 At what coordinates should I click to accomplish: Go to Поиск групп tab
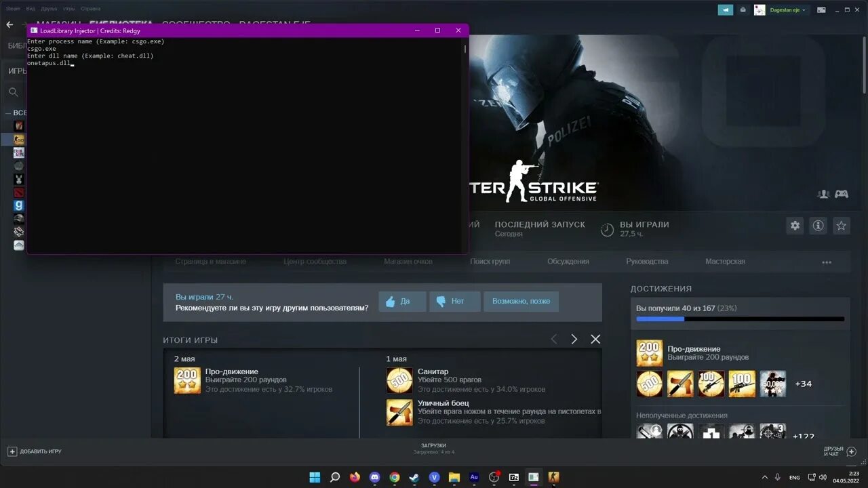click(x=490, y=262)
